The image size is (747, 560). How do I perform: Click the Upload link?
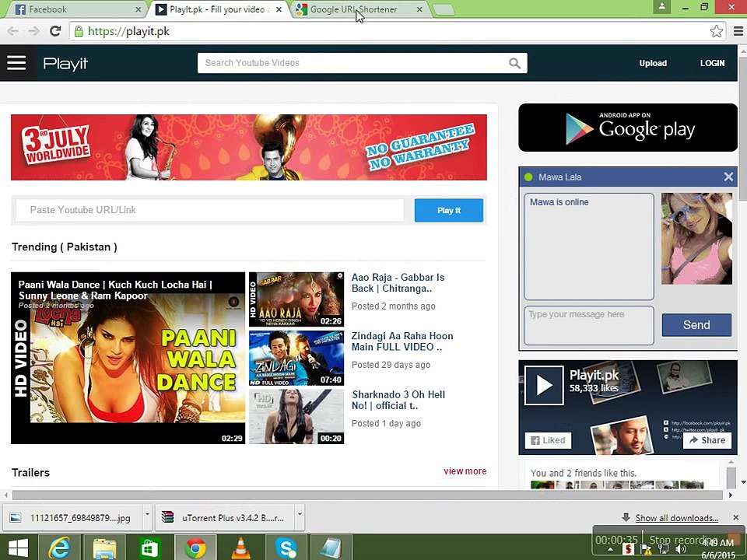pos(653,63)
